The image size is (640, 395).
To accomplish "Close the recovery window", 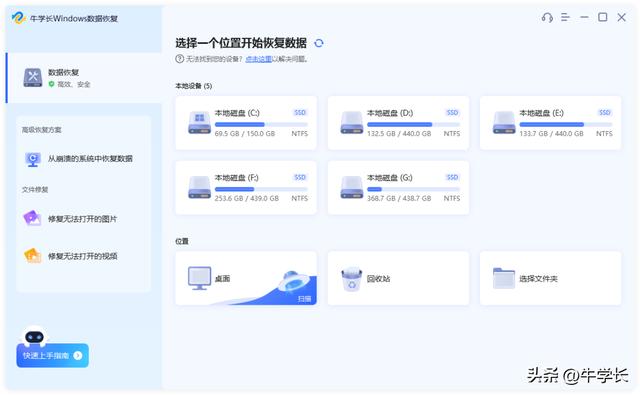I will tap(621, 17).
